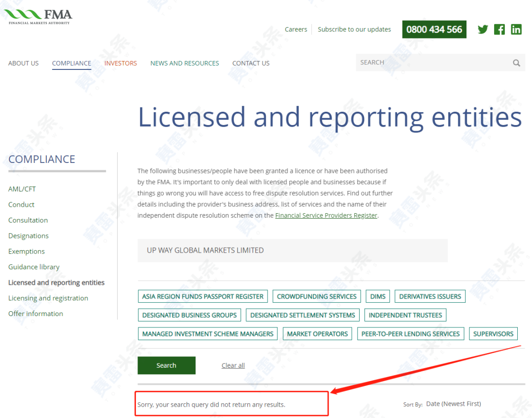The image size is (532, 418).
Task: Open the Investors menu
Action: [x=121, y=63]
